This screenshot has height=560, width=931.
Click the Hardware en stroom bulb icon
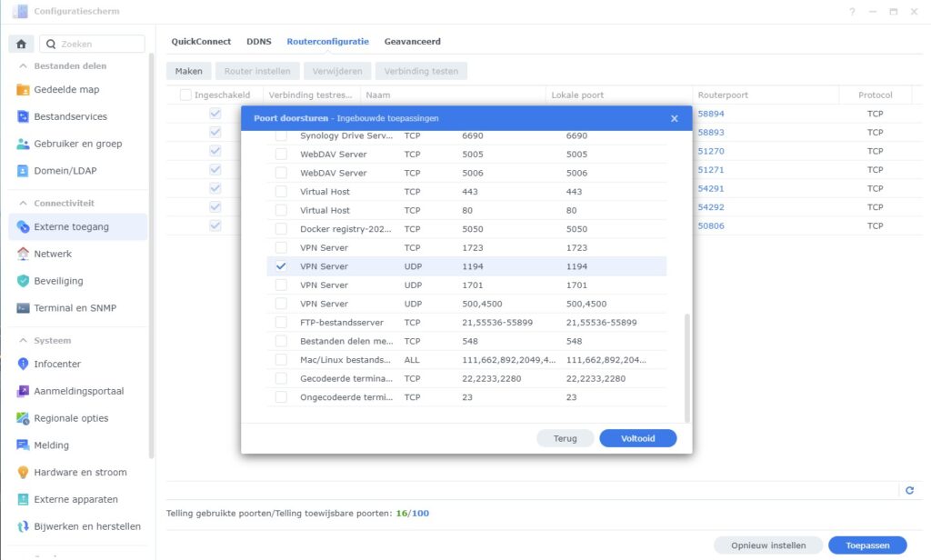point(23,472)
